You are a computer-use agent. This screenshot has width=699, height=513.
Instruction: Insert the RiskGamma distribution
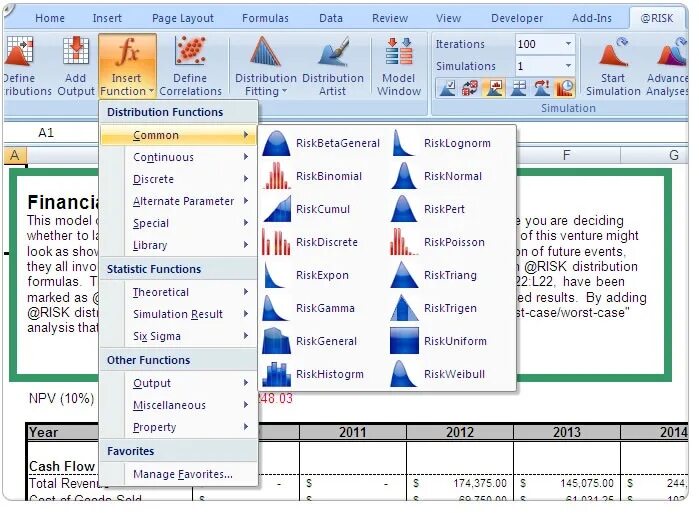click(321, 308)
